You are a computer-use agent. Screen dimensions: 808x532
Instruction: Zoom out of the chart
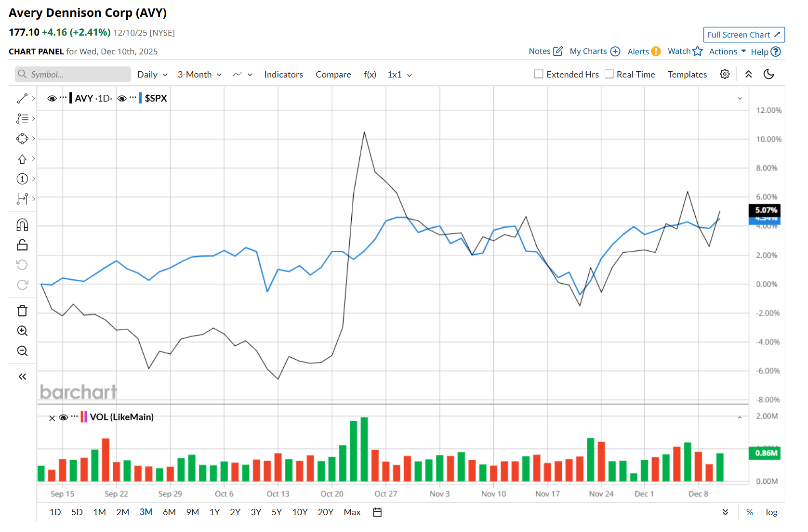[22, 351]
